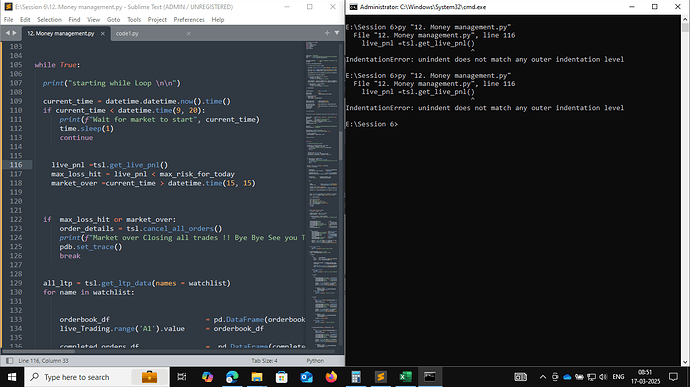Screen dimensions: 690x387
Task: Expand Tab Size: 4 selector
Action: [x=264, y=361]
